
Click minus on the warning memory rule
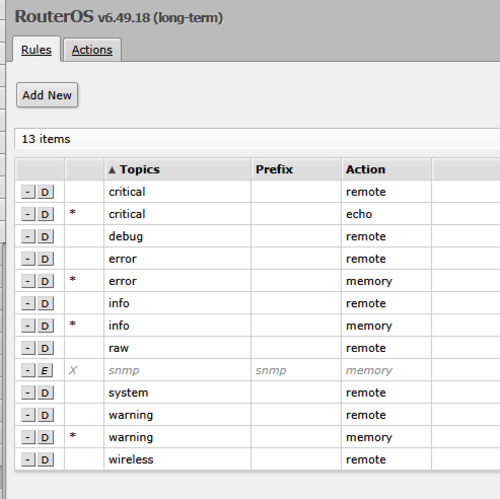pyautogui.click(x=28, y=438)
